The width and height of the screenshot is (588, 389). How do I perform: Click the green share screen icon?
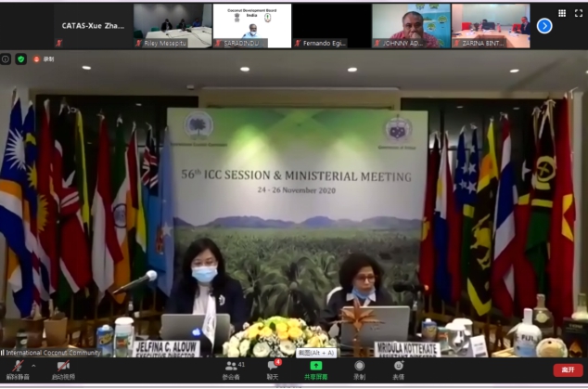315,368
